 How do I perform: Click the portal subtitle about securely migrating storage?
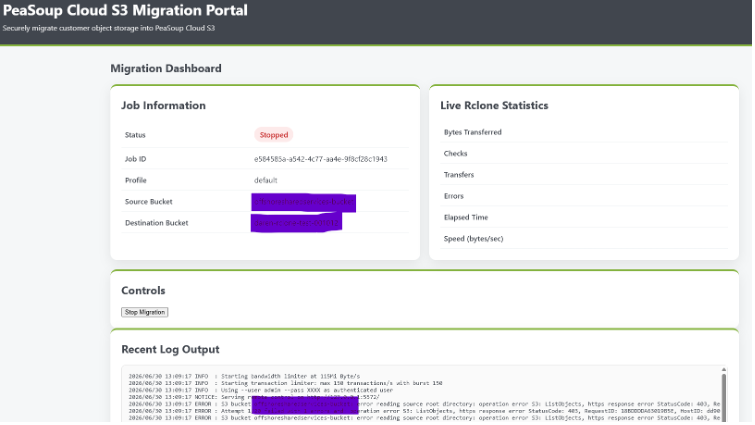pyautogui.click(x=109, y=28)
